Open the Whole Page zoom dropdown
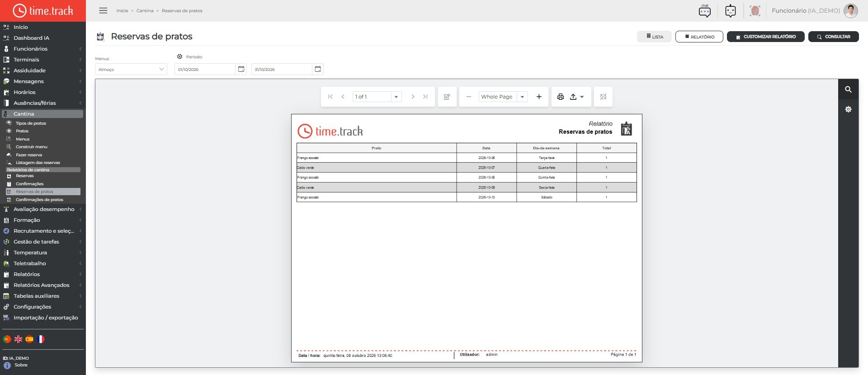The image size is (868, 375). [522, 97]
